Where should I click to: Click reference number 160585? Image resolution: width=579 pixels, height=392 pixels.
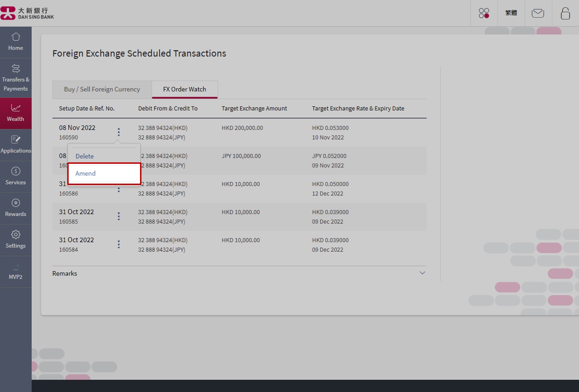[x=69, y=222]
